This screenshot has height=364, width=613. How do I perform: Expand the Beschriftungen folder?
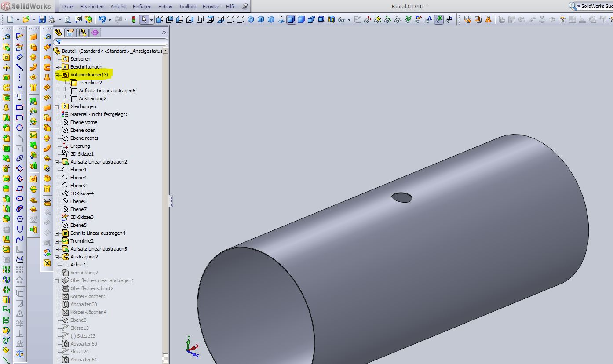(x=57, y=67)
